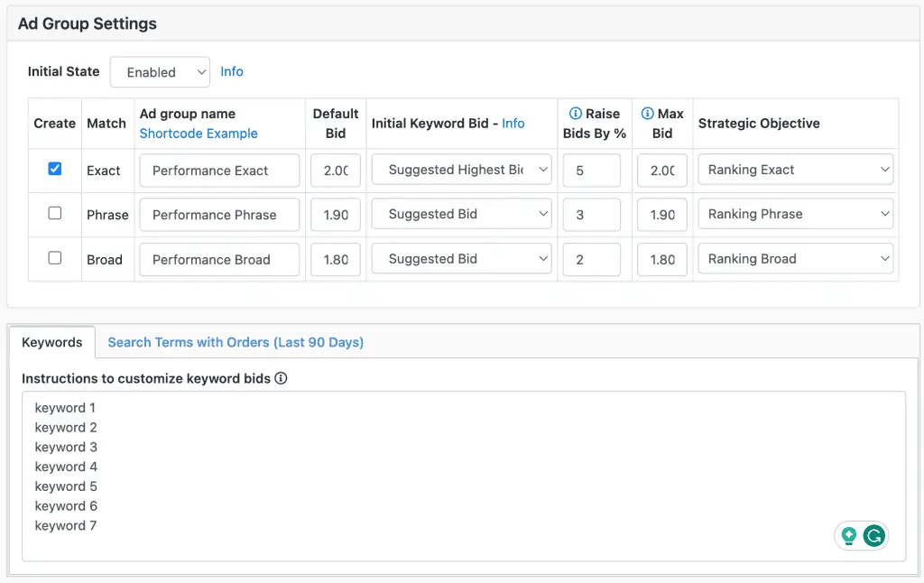Edit the Performance Exact ad group name field
The width and height of the screenshot is (924, 583).
click(x=219, y=170)
